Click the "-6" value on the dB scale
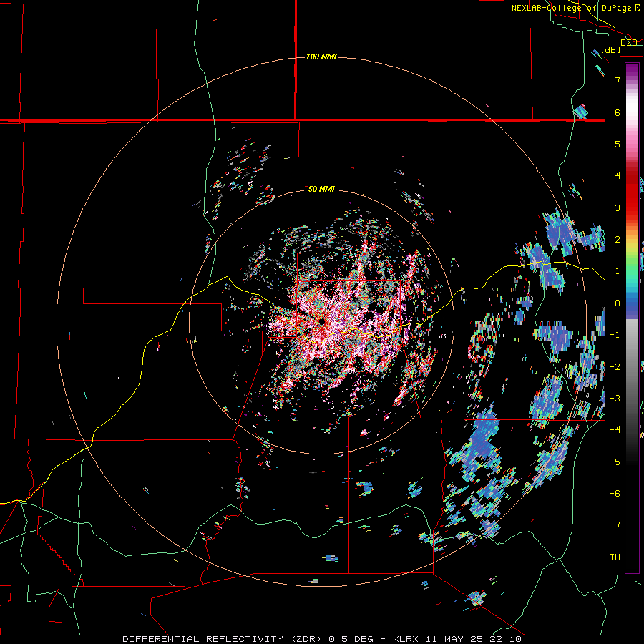 [615, 493]
